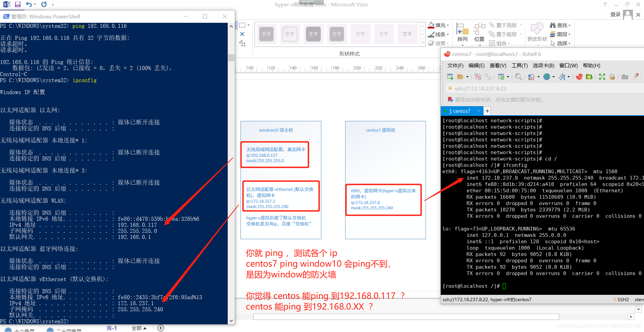This screenshot has height=332, width=644.
Task: Open the Group (组合) dropdown in Visio
Action: (500, 43)
